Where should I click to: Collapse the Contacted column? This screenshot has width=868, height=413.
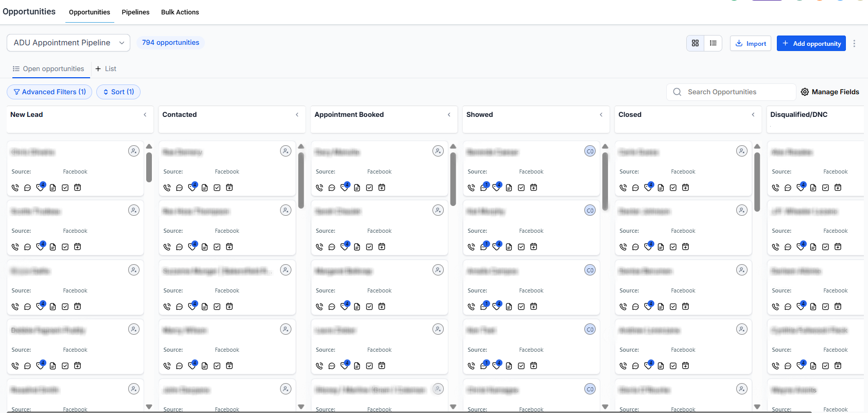(297, 115)
